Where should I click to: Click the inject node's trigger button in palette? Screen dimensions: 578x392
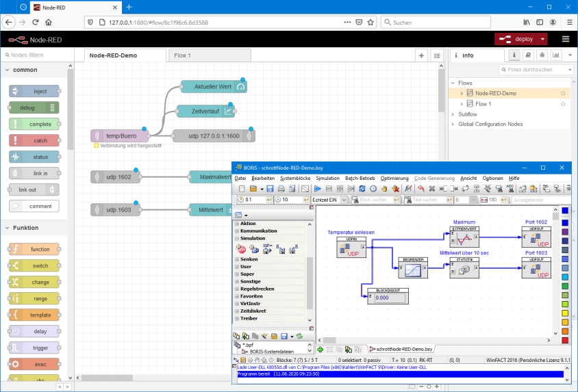click(x=15, y=91)
